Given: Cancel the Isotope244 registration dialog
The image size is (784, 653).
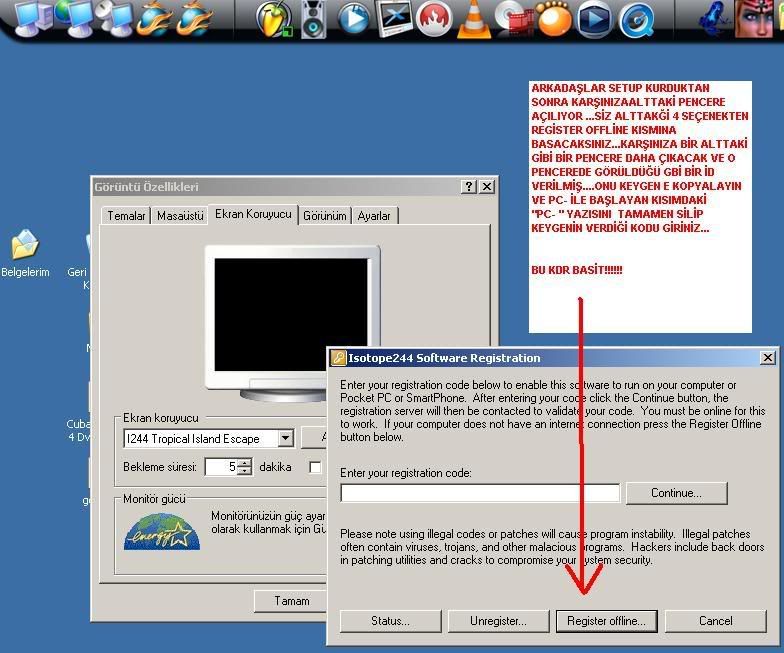Looking at the screenshot, I should (x=716, y=621).
